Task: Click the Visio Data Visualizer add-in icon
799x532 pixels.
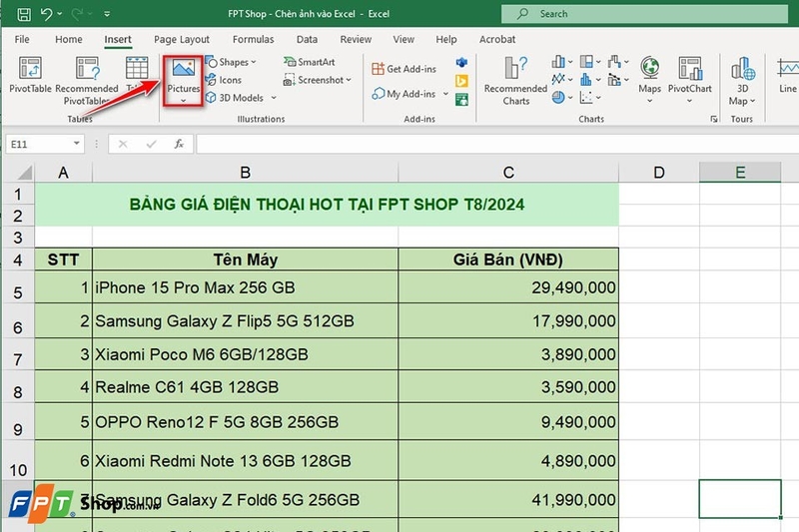Action: [461, 62]
